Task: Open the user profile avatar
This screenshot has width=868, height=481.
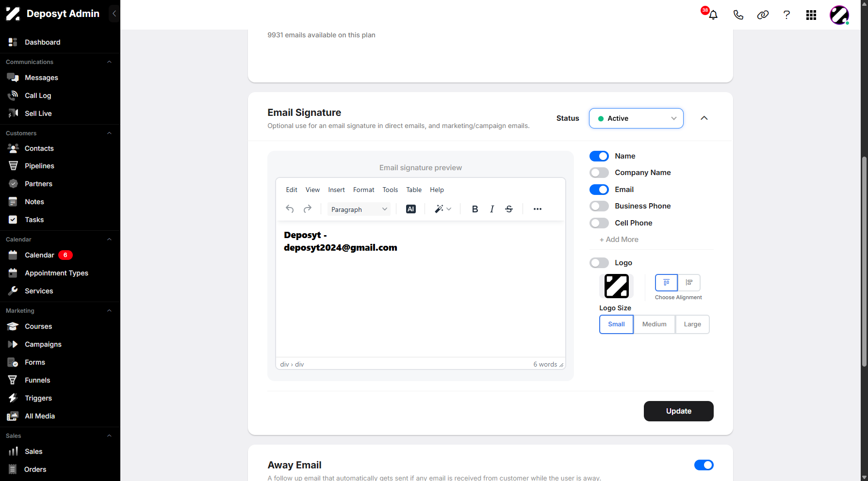Action: 839,15
